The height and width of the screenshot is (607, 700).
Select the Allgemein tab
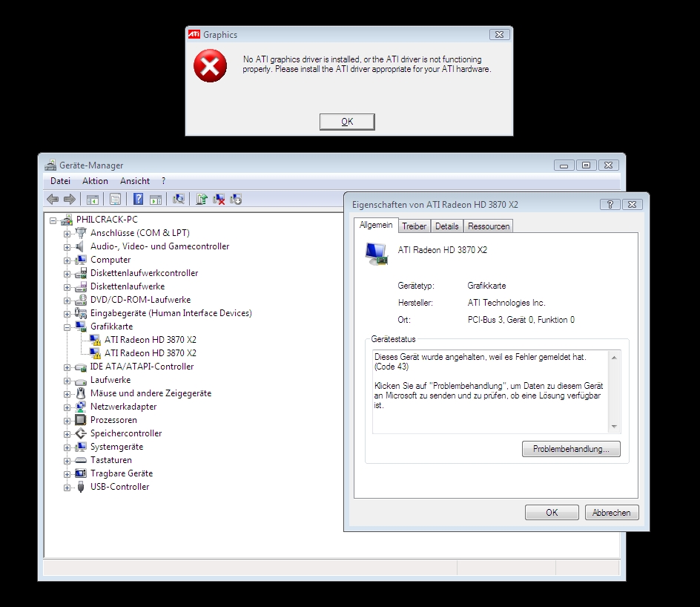tap(376, 225)
